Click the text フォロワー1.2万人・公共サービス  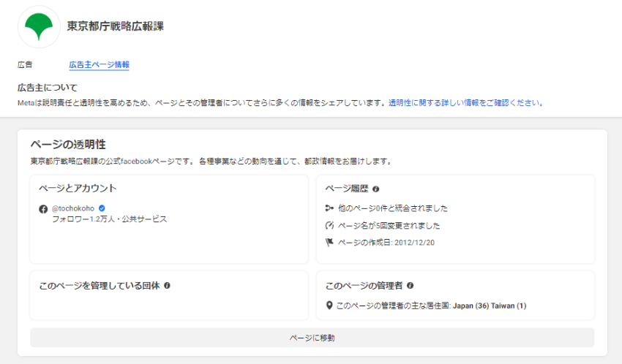[110, 219]
